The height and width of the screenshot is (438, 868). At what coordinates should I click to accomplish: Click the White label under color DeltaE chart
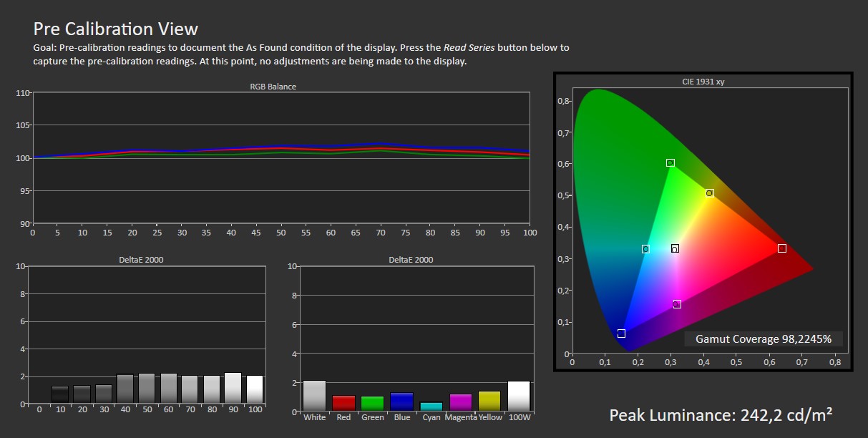314,417
